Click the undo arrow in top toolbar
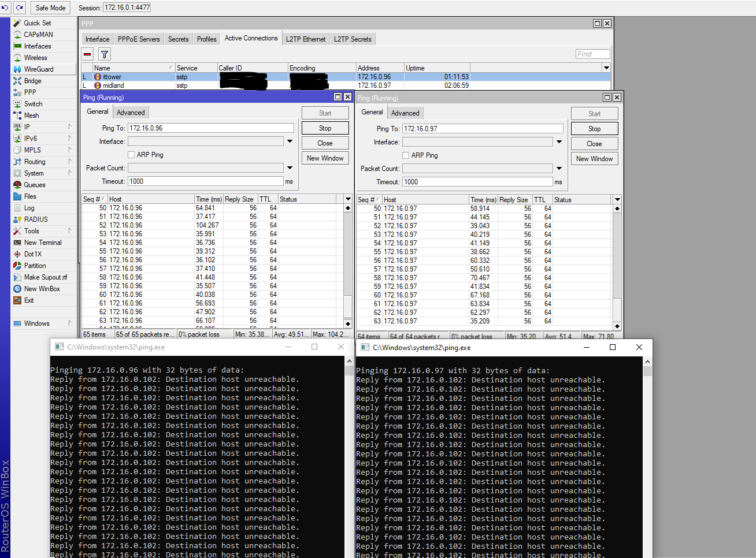 point(6,8)
